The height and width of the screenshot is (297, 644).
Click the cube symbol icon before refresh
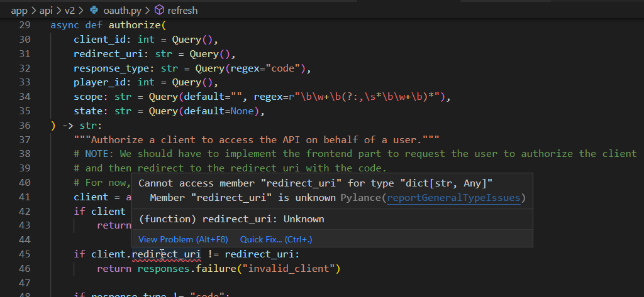(x=159, y=9)
